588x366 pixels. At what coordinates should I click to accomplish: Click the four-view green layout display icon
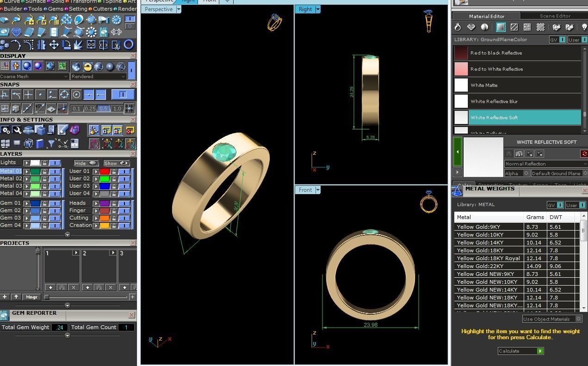pyautogui.click(x=62, y=66)
